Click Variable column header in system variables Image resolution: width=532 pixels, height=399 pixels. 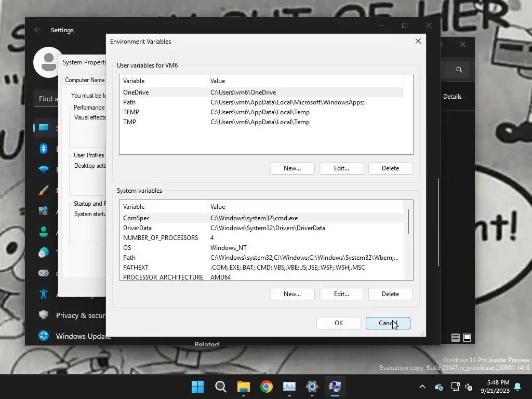[163, 207]
